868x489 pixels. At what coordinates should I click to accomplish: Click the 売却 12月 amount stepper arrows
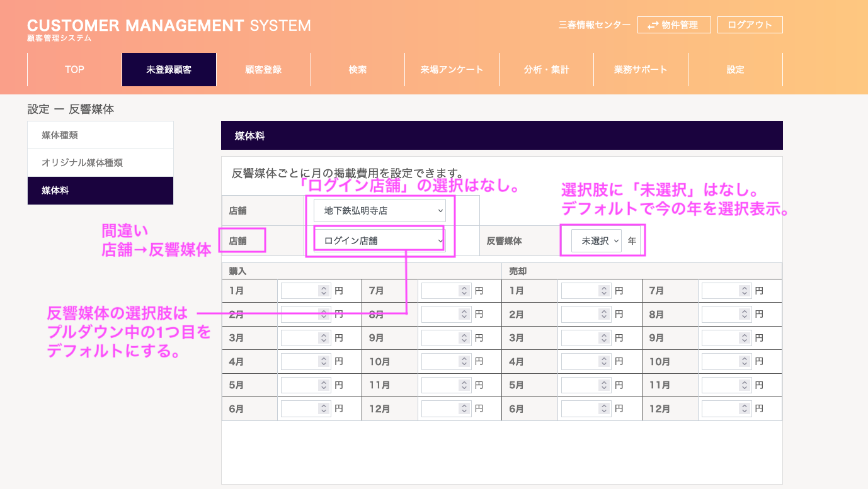(x=745, y=409)
